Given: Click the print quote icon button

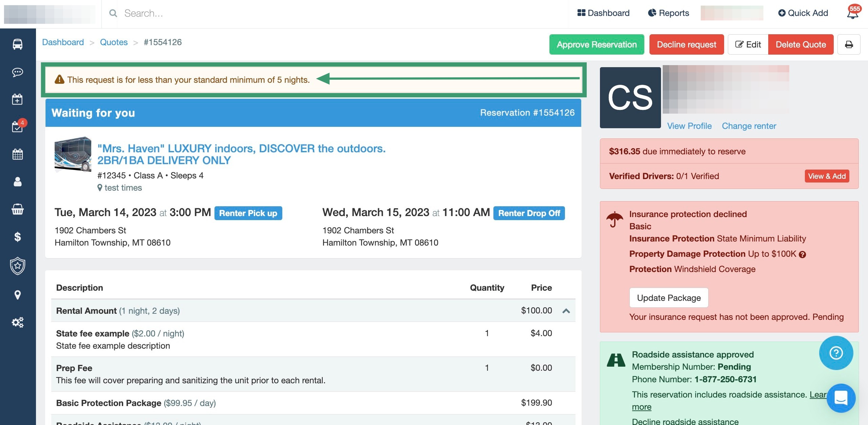Looking at the screenshot, I should [x=849, y=44].
